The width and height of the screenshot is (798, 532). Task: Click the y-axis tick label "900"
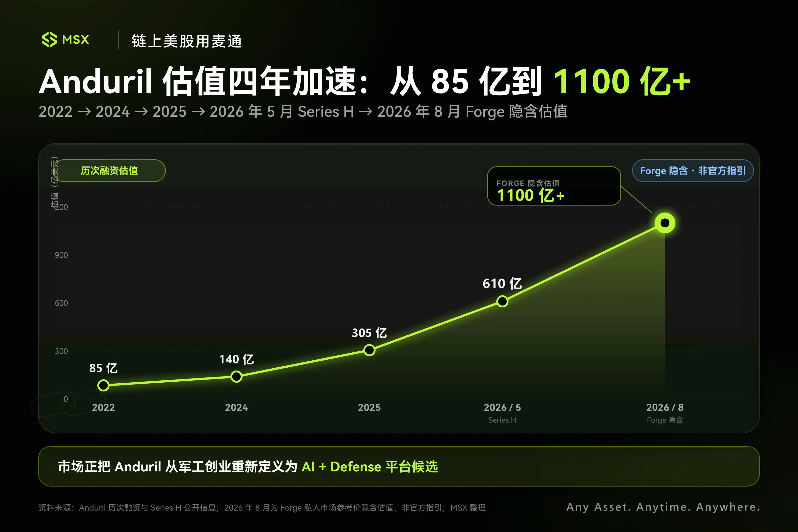(x=61, y=255)
